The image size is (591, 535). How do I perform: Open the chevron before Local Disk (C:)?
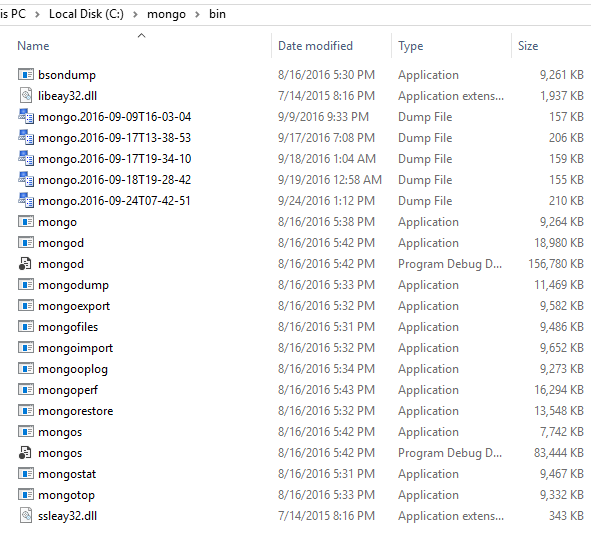37,15
